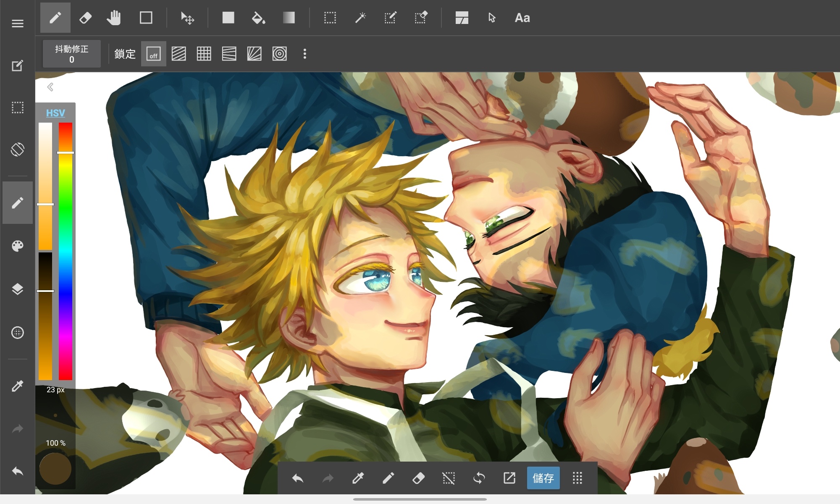Choose the rectangular selection tool
The image size is (840, 504).
(330, 18)
